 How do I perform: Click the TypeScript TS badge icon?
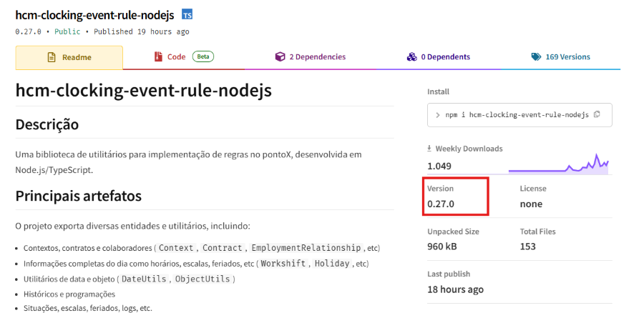coord(187,15)
